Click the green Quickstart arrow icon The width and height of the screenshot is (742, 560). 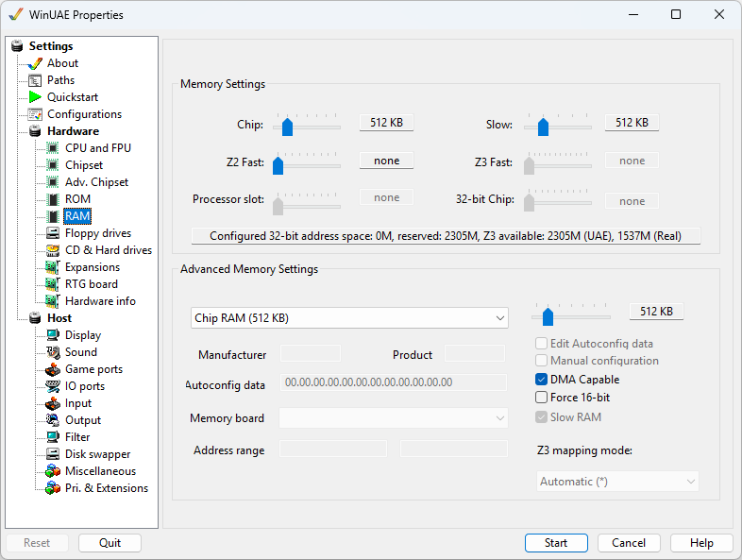pyautogui.click(x=35, y=97)
